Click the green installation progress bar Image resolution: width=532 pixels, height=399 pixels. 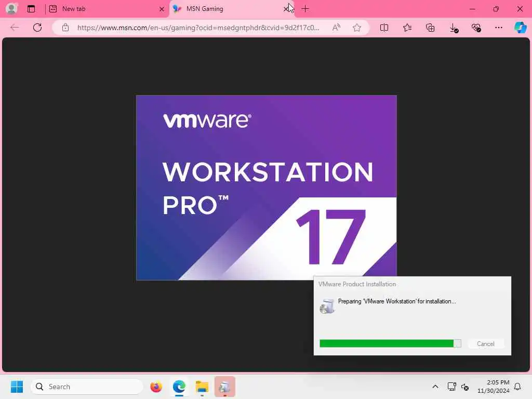[x=390, y=344]
